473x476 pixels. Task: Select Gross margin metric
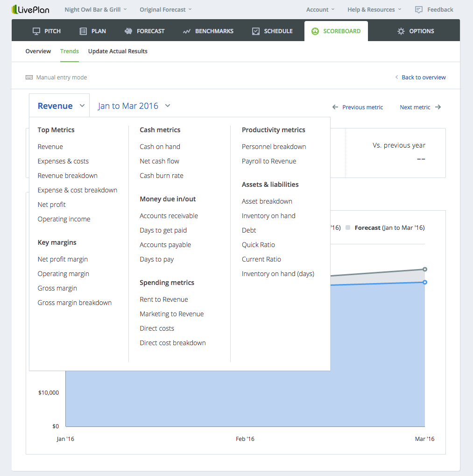[x=57, y=288]
